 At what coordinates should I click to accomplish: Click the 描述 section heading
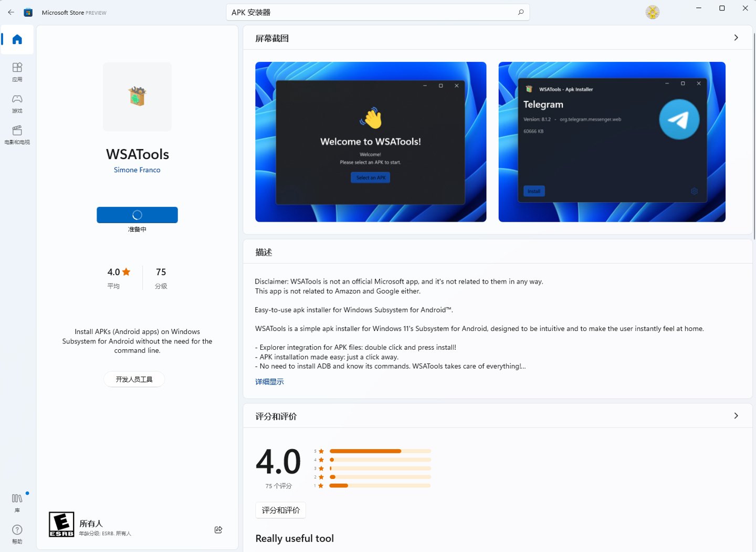tap(264, 252)
